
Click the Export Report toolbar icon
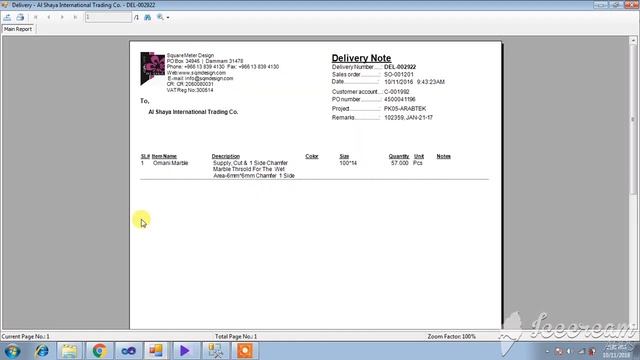coord(7,17)
